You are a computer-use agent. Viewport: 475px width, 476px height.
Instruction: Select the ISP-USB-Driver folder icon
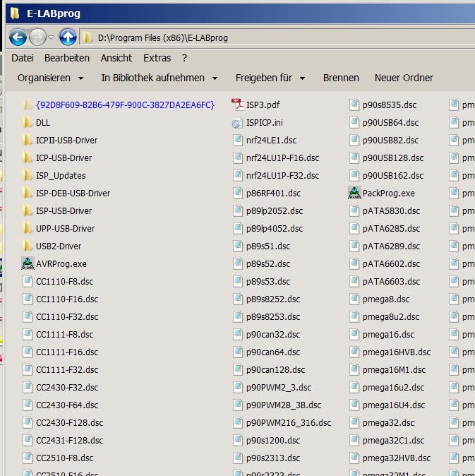28,210
